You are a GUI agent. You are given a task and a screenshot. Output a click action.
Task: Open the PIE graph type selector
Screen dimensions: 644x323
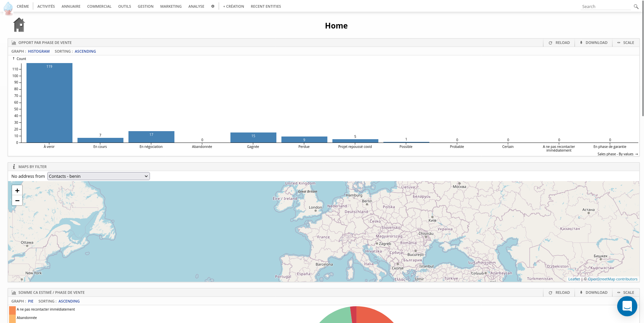pos(31,301)
